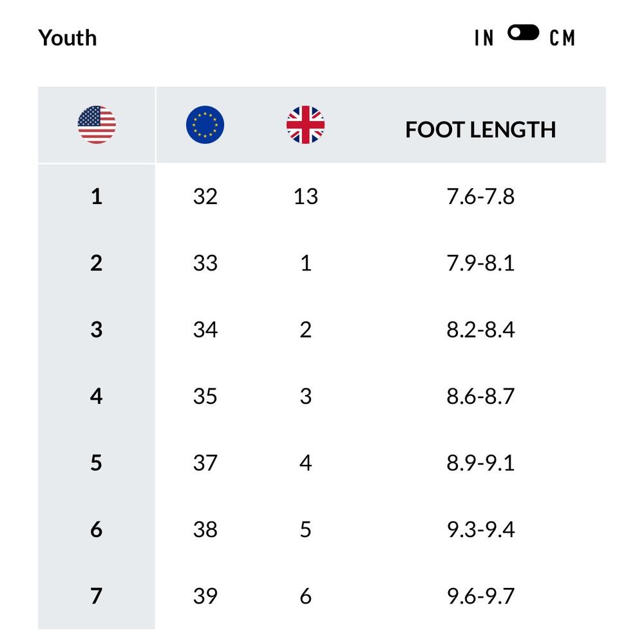Select the CM unit label
This screenshot has width=644, height=644.
click(x=562, y=38)
